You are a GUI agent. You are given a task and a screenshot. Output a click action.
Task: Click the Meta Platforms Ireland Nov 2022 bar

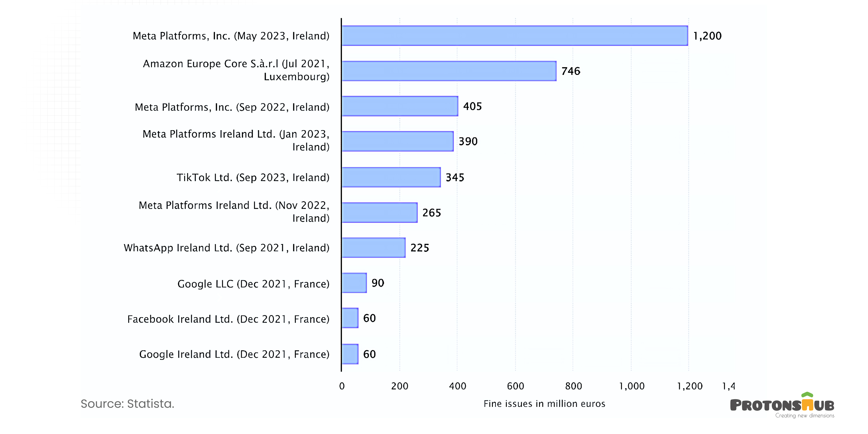[x=379, y=213]
